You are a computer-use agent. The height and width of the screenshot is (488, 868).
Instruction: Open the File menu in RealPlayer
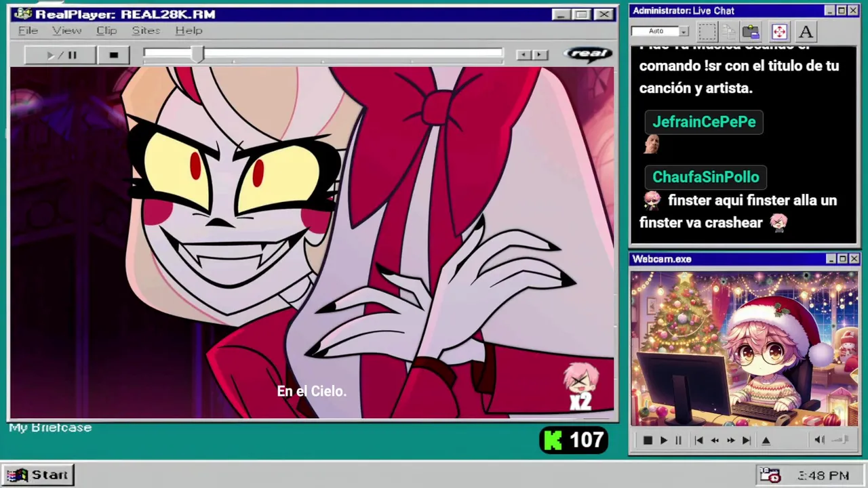tap(28, 30)
